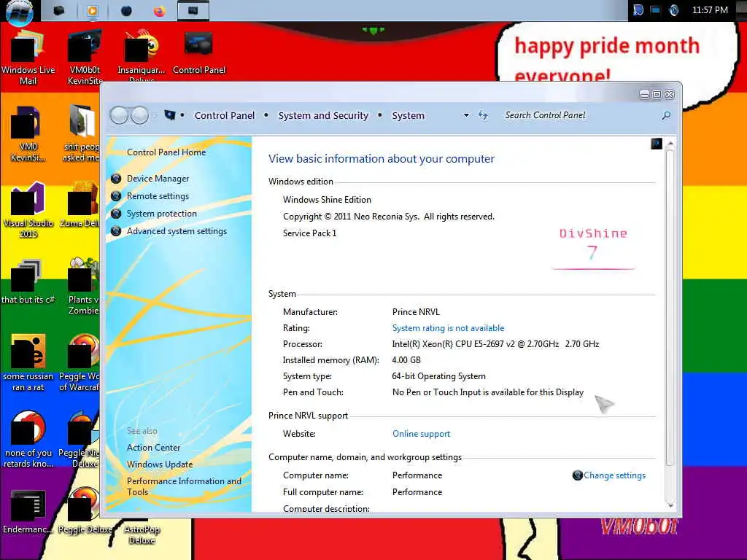This screenshot has height=560, width=747.
Task: Click the computer icon at breadcrumb start
Action: tap(169, 114)
